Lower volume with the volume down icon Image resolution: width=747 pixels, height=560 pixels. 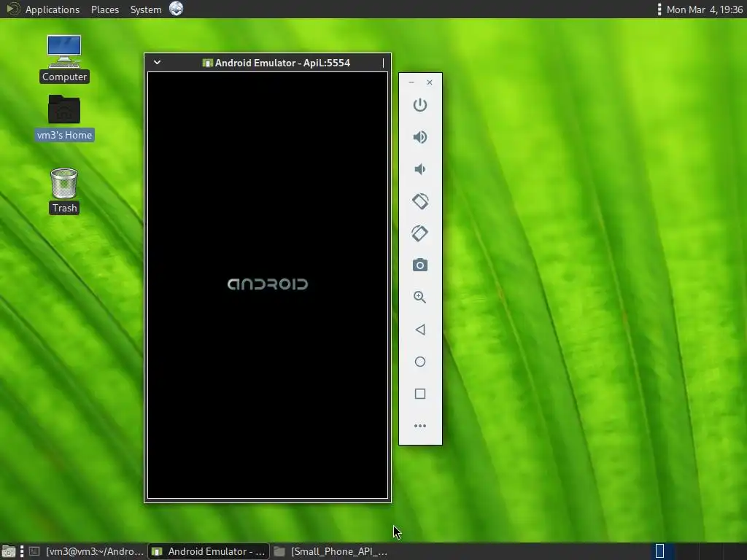[x=419, y=169]
